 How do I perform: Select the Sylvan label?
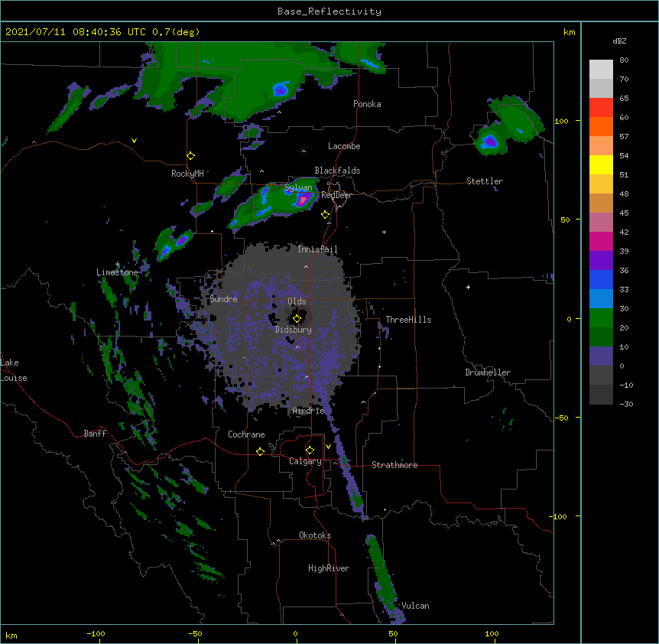(x=298, y=187)
